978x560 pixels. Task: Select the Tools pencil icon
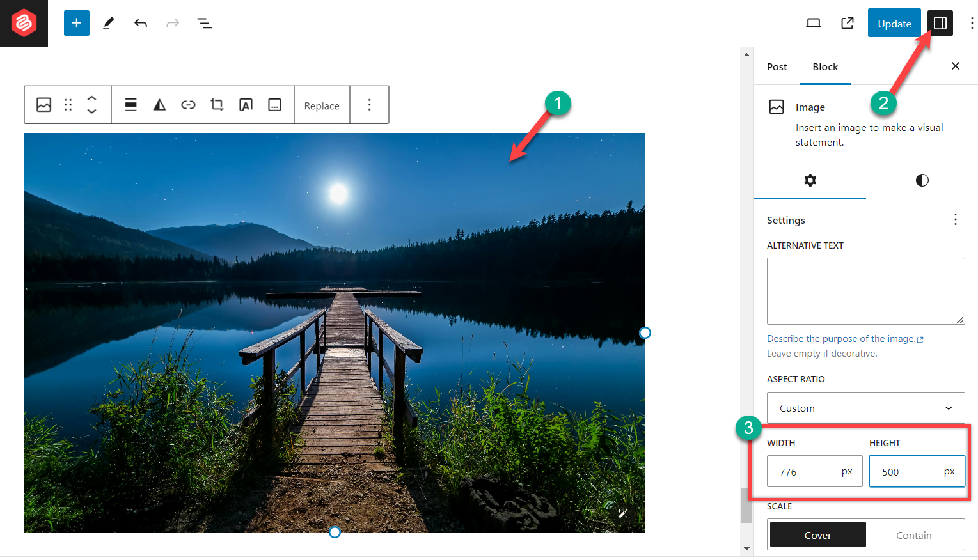pos(109,24)
